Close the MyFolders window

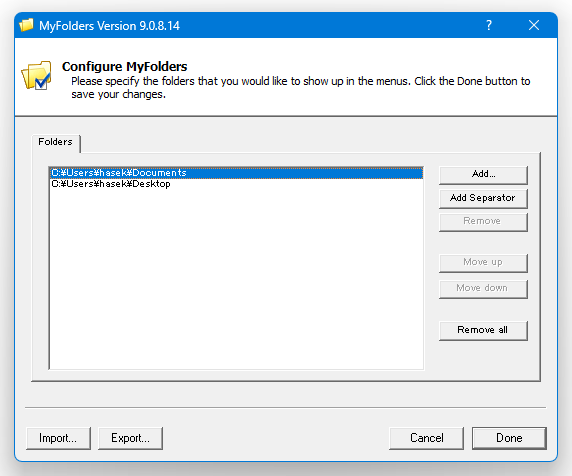pyautogui.click(x=534, y=25)
